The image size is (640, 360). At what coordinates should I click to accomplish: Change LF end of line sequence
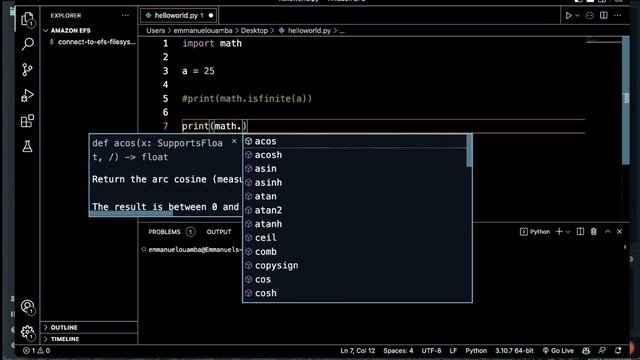pos(453,351)
